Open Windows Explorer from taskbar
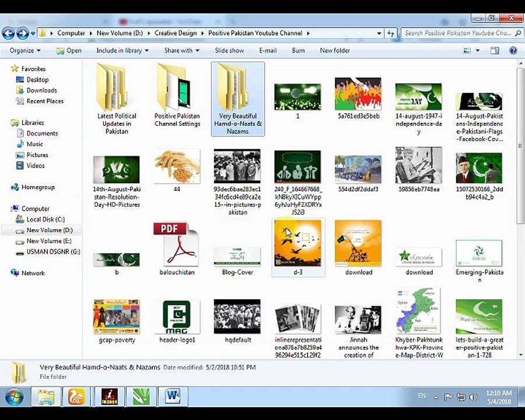The height and width of the screenshot is (420, 525). [46, 397]
